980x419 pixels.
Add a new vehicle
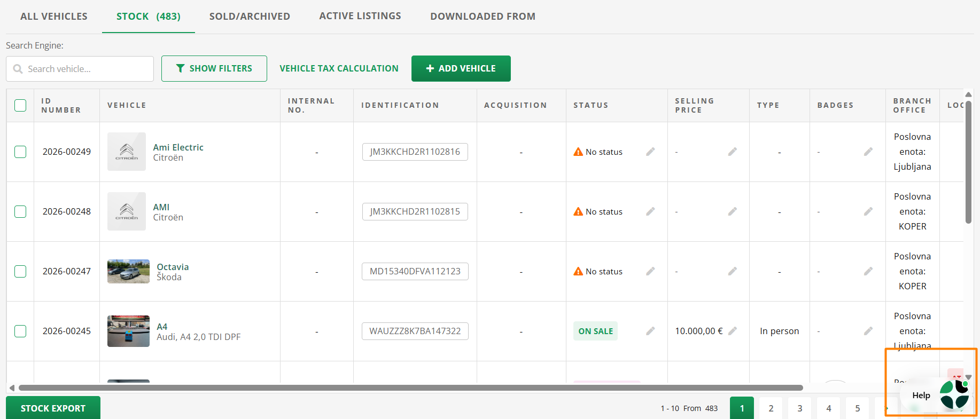click(x=461, y=68)
